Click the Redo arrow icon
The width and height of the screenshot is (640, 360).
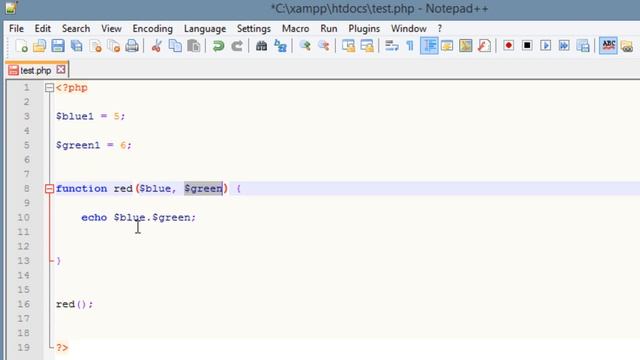237,46
